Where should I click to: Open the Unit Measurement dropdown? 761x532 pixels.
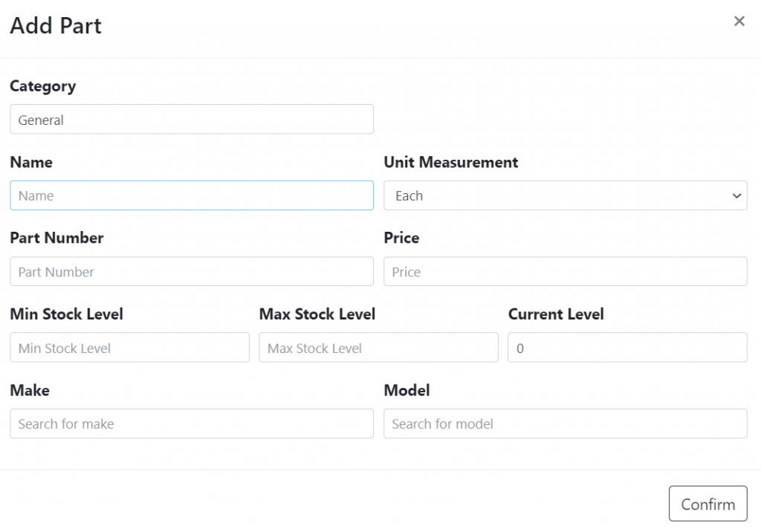click(x=566, y=195)
